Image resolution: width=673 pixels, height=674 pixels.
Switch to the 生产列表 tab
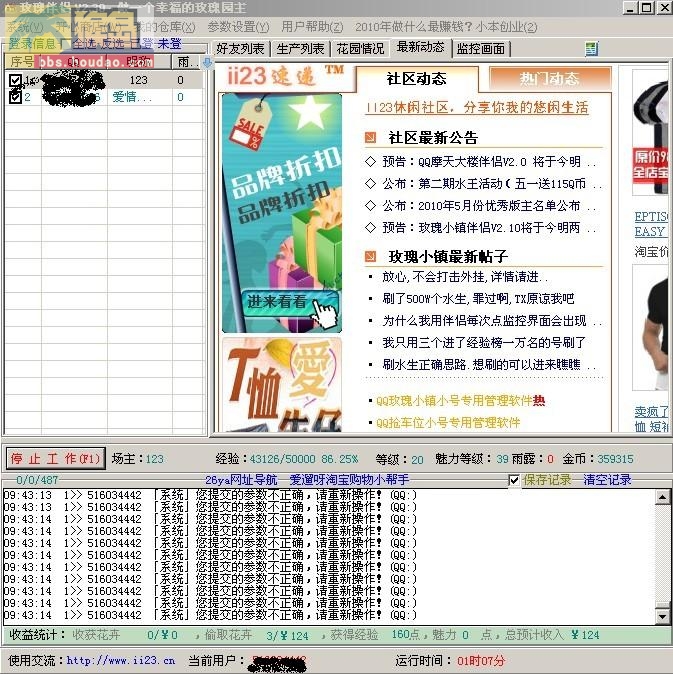coord(300,49)
